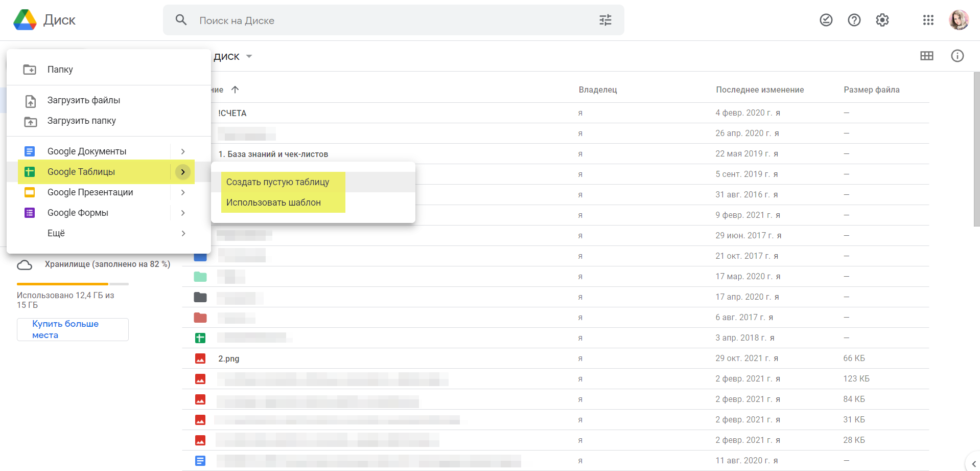Expand Google Презентации submenu arrow
Image resolution: width=980 pixels, height=471 pixels.
coord(183,192)
